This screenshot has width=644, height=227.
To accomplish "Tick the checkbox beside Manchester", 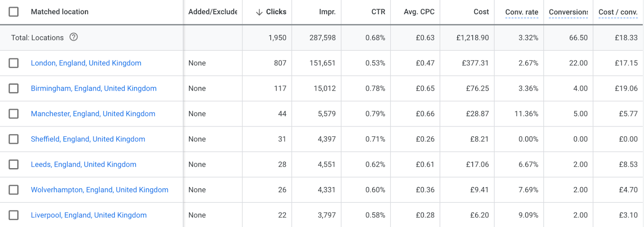I will [x=14, y=114].
